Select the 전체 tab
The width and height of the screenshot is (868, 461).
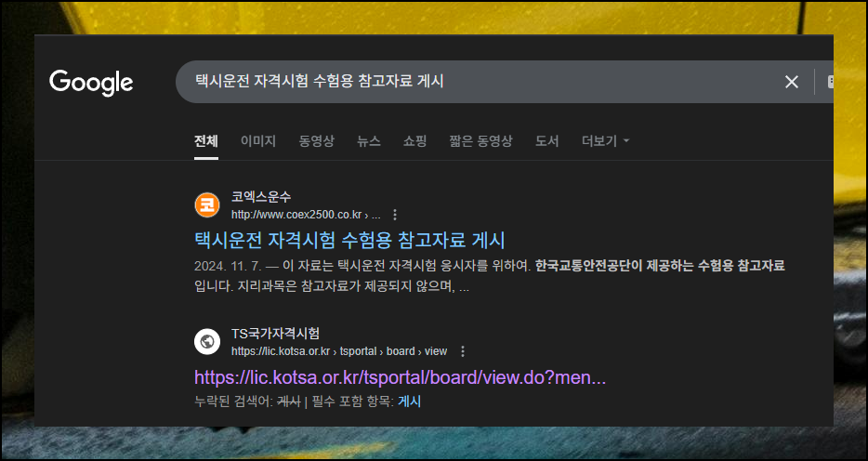pyautogui.click(x=206, y=141)
